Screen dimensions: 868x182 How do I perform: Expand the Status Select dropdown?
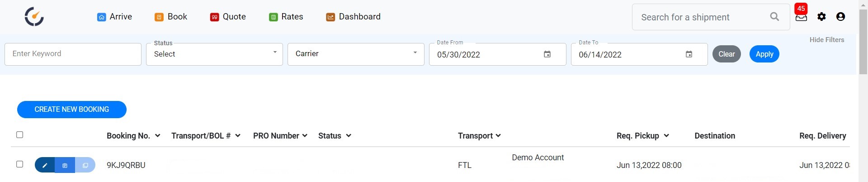(214, 54)
